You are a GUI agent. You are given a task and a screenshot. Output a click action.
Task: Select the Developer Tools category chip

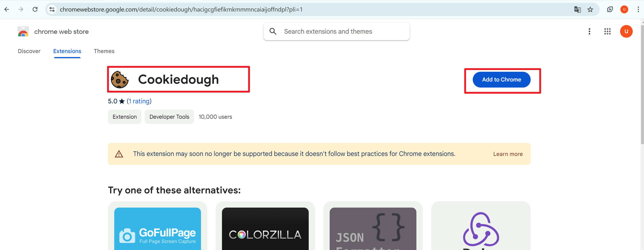click(169, 117)
